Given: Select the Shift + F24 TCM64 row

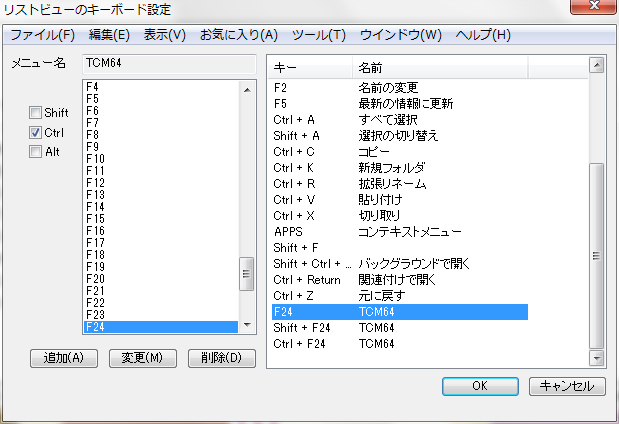Looking at the screenshot, I should (x=400, y=328).
